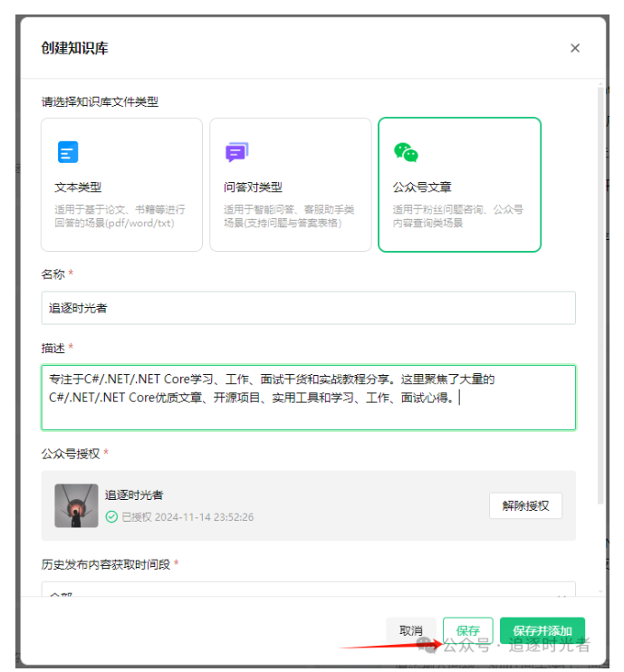Image resolution: width=624 pixels, height=672 pixels.
Task: Click the blue document icon for 文本类型
Action: (68, 152)
